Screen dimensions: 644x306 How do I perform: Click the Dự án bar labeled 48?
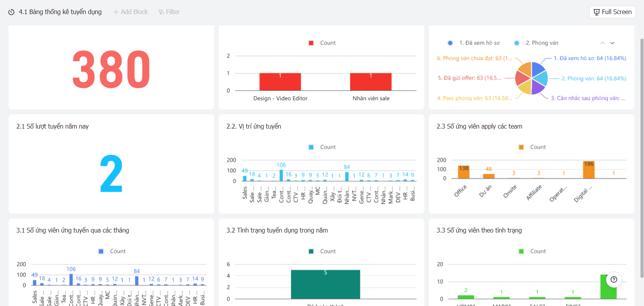488,176
